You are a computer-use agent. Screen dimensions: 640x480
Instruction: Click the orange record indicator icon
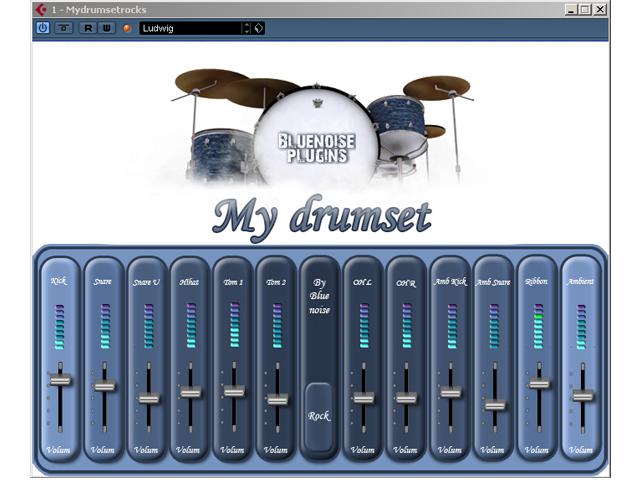tap(127, 28)
